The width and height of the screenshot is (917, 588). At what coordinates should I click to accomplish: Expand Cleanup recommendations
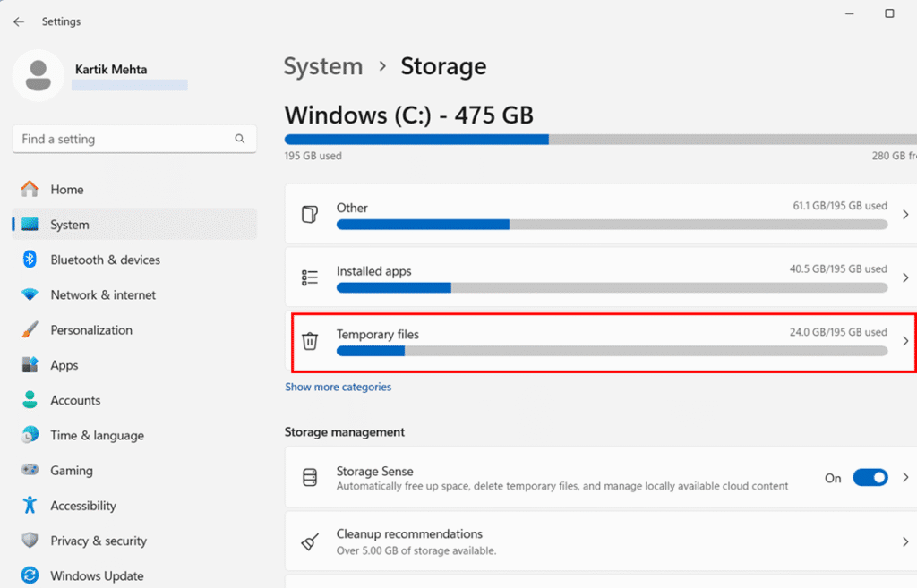(x=904, y=541)
